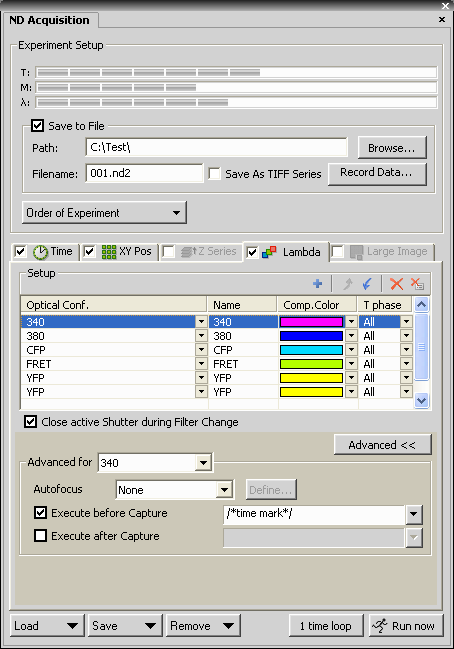
Task: Uncheck the Save to File checkbox
Action: pos(38,125)
